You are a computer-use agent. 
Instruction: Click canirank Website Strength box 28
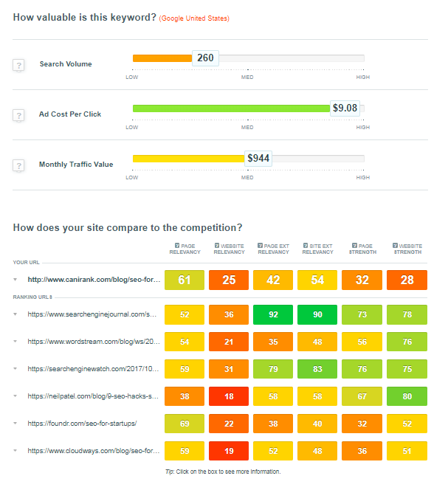point(407,280)
